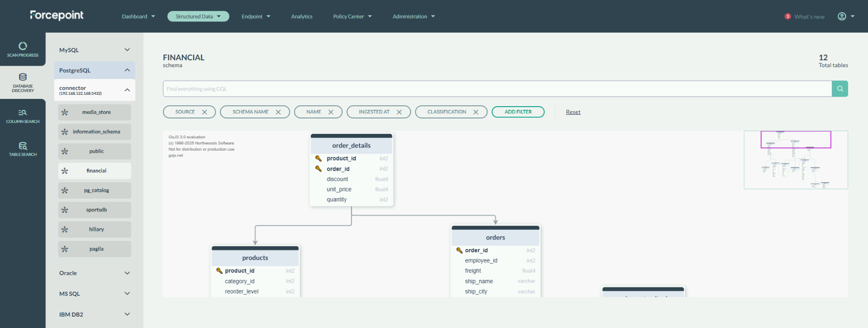Open Database Discovery in the sidebar
The width and height of the screenshot is (868, 328).
click(x=23, y=82)
